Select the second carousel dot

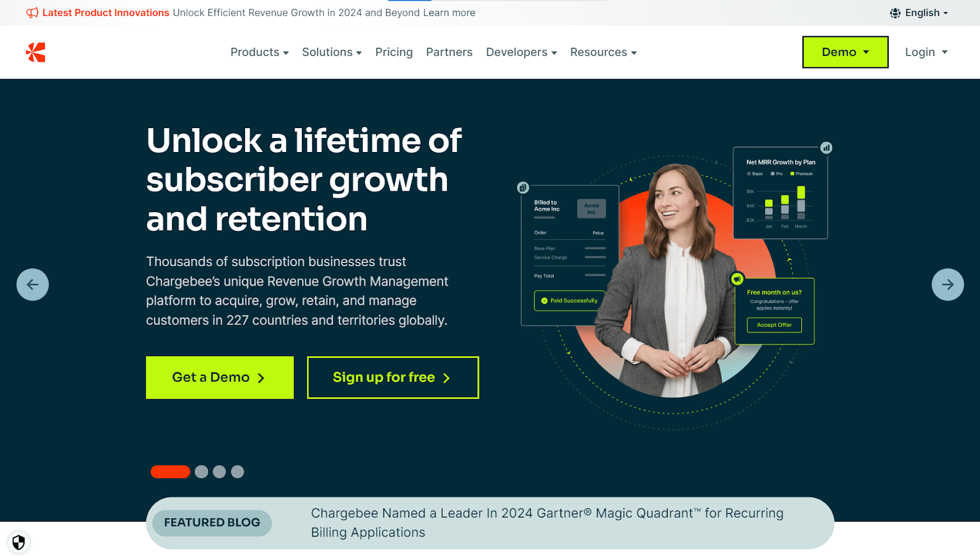[202, 471]
